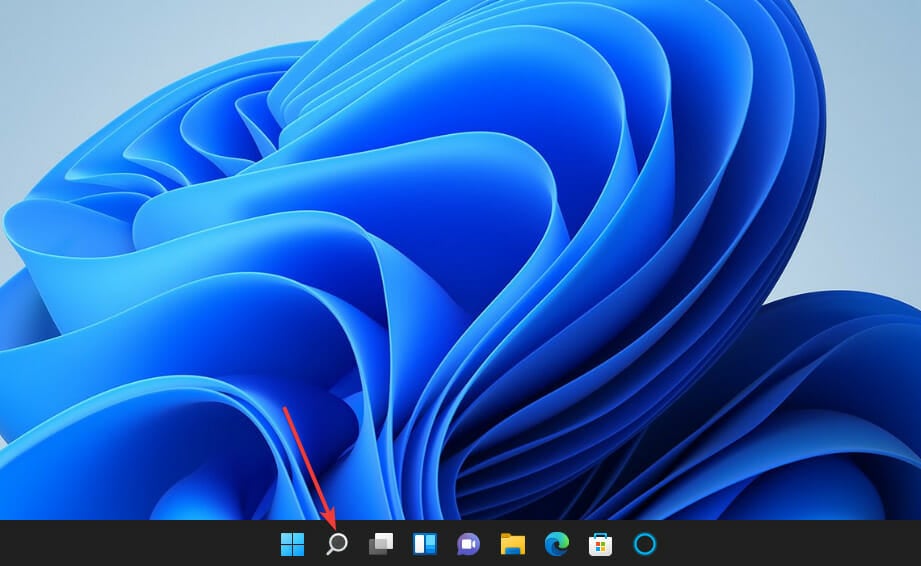The height and width of the screenshot is (566, 921).
Task: Open File Explorer folder icon
Action: 512,544
